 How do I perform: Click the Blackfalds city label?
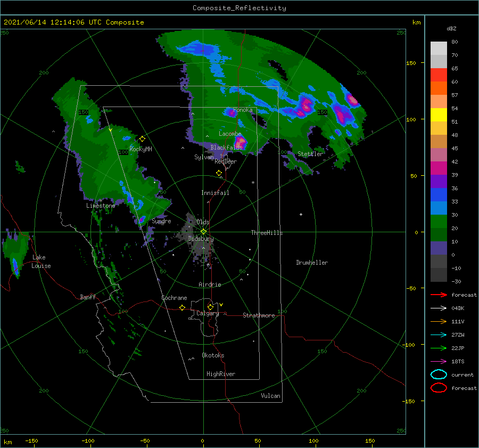(226, 148)
